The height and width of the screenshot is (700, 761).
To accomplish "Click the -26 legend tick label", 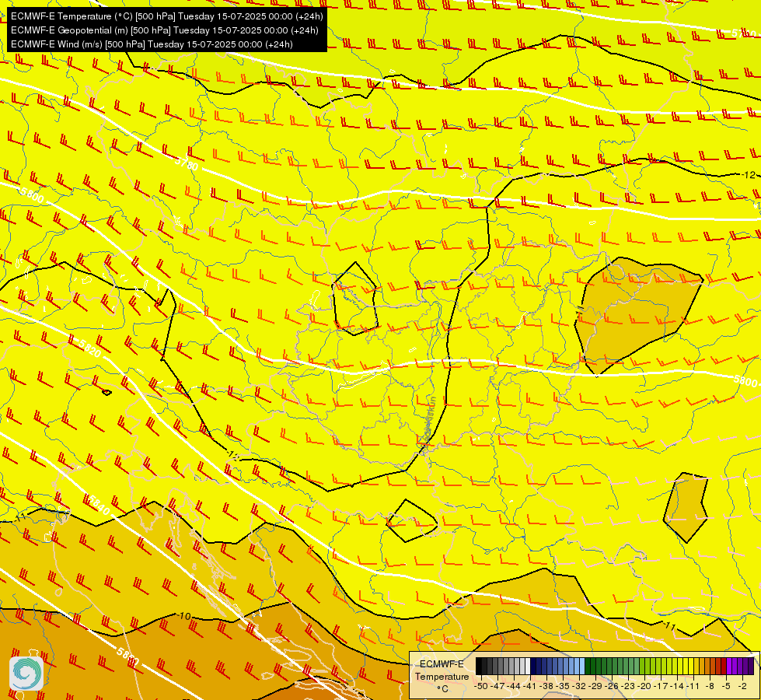I will (612, 686).
